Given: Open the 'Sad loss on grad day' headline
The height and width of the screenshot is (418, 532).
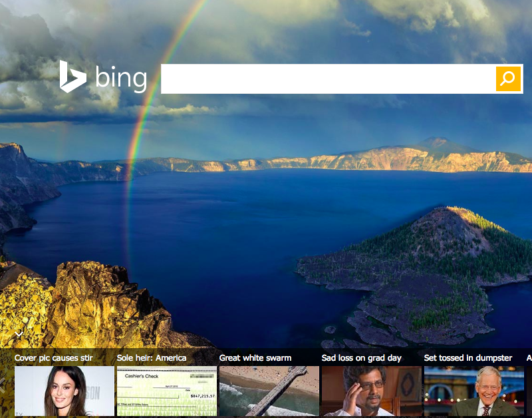Looking at the screenshot, I should click(x=361, y=358).
